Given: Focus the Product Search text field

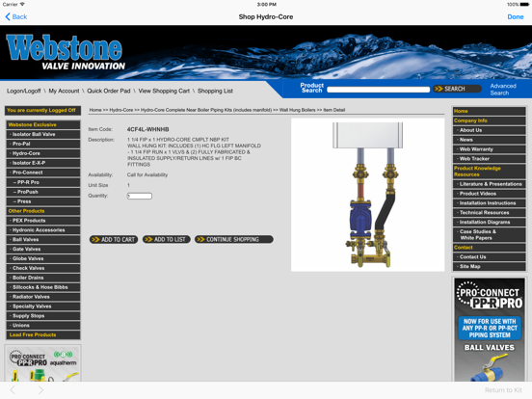Looking at the screenshot, I should [379, 90].
